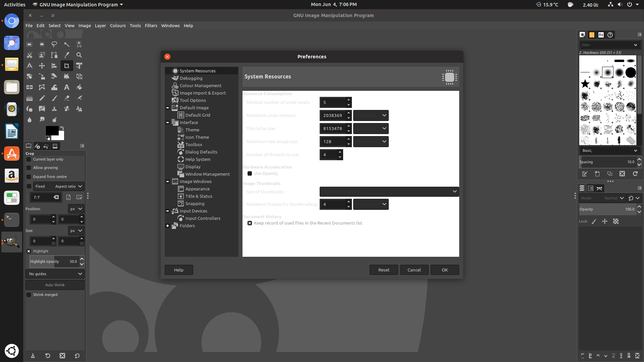Enable Use OpenCL hardware acceleration
The image size is (644, 362).
point(250,173)
